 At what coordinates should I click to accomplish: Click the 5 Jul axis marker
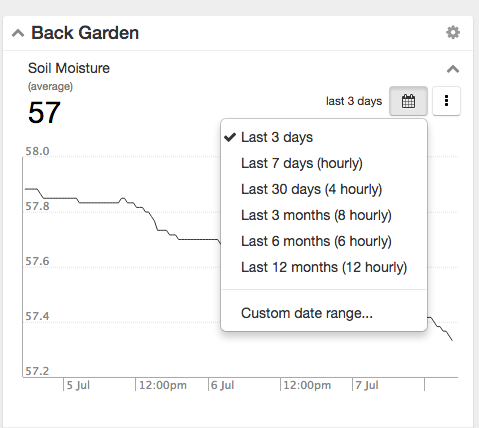click(x=78, y=385)
